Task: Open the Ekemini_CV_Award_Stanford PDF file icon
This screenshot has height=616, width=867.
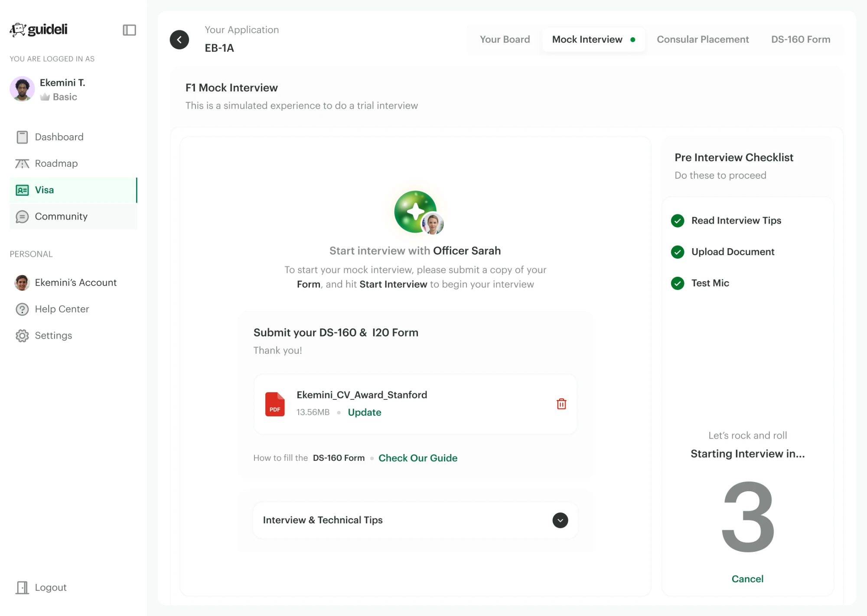Action: pyautogui.click(x=275, y=404)
